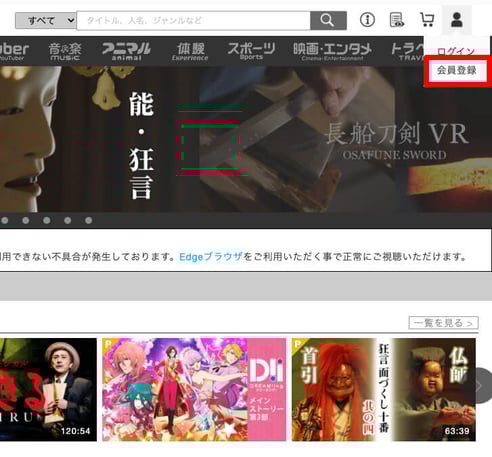The width and height of the screenshot is (492, 457).
Task: Open the 音楽 music category tab
Action: tap(65, 51)
